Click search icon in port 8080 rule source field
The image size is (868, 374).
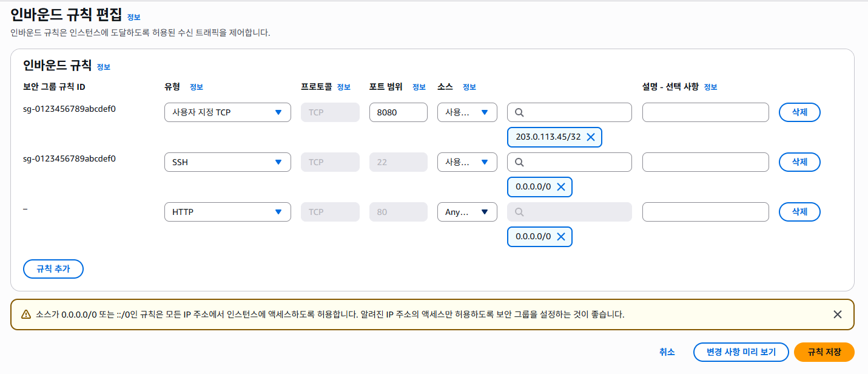point(520,112)
